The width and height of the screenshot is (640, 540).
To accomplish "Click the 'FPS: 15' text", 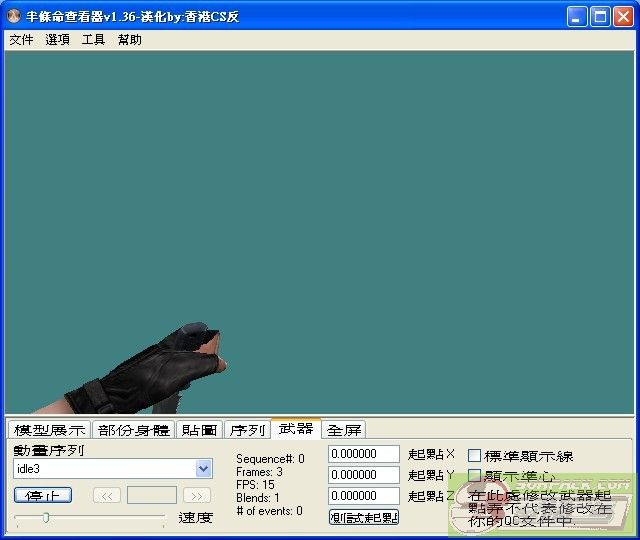I will point(255,485).
